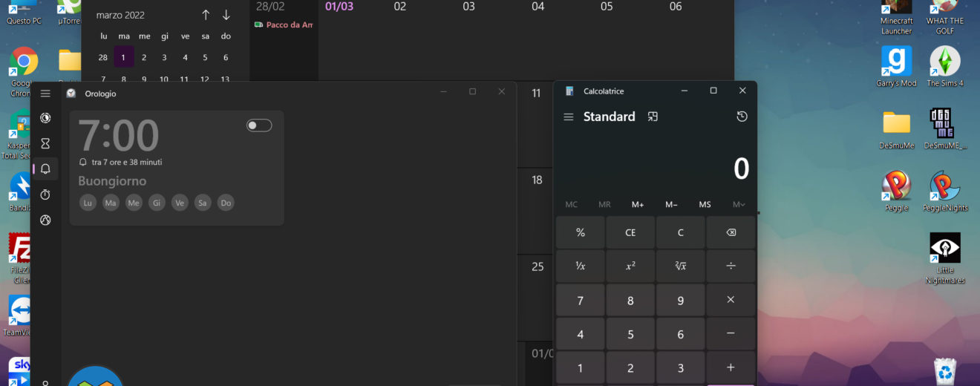Open the memory list dropdown M˅ in Calculator
The height and width of the screenshot is (386, 980).
(x=739, y=204)
